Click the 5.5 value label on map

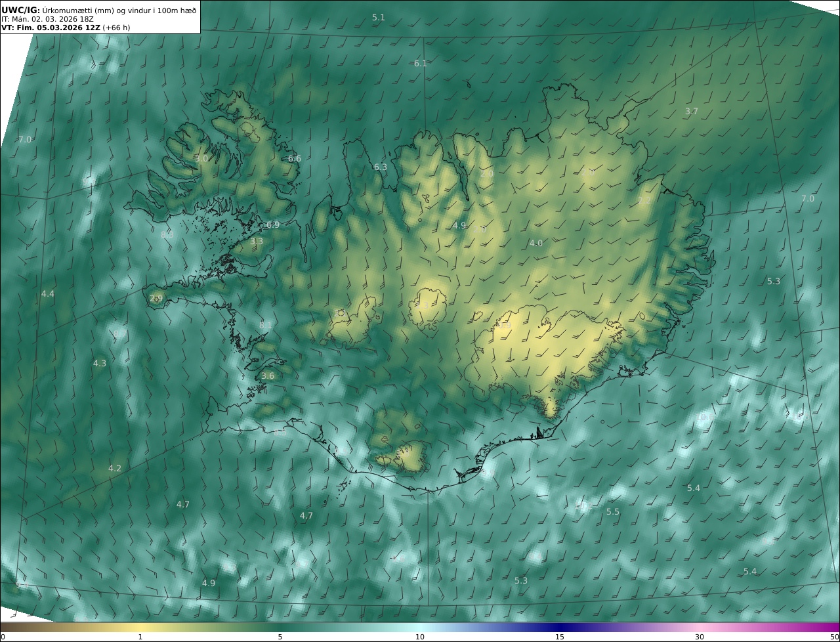click(613, 511)
